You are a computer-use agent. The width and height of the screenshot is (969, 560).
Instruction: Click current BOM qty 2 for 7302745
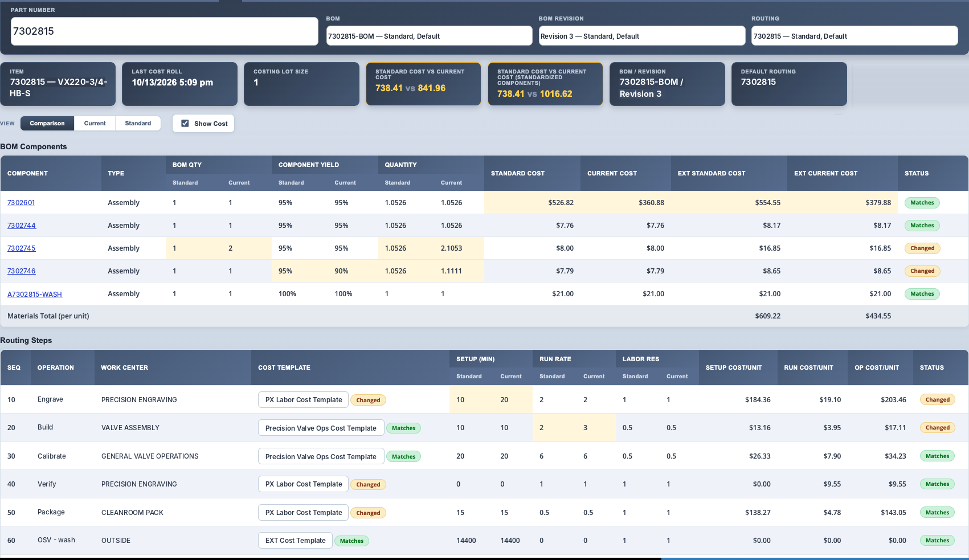click(x=230, y=248)
